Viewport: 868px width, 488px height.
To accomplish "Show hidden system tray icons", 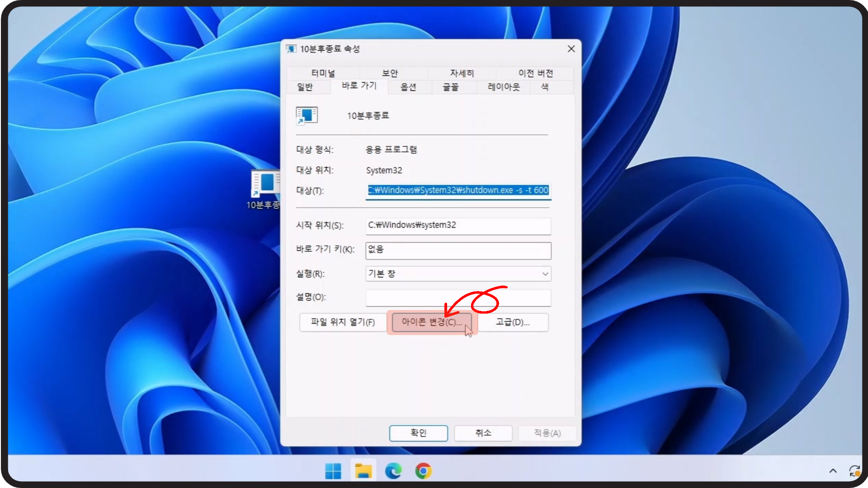I will 833,471.
